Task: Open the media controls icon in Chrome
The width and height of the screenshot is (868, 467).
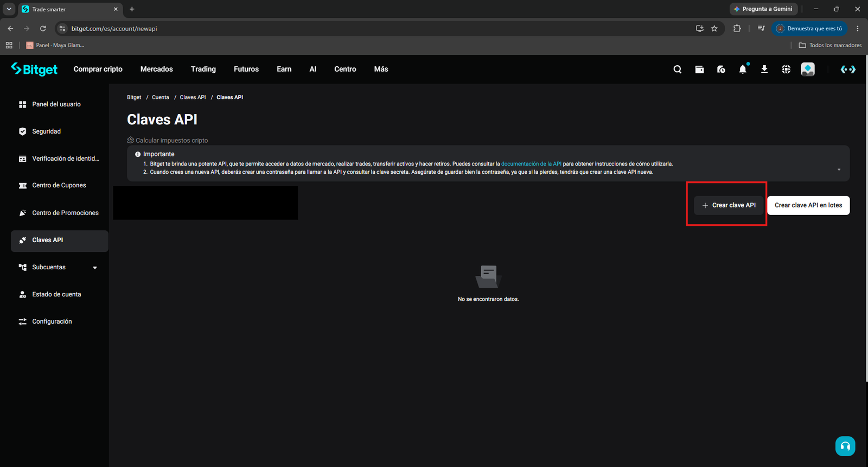Action: pyautogui.click(x=761, y=29)
